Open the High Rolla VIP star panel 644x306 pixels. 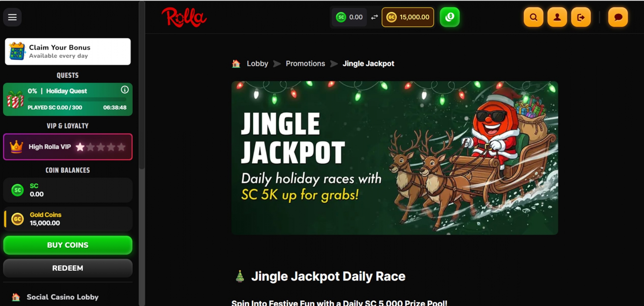tap(68, 147)
